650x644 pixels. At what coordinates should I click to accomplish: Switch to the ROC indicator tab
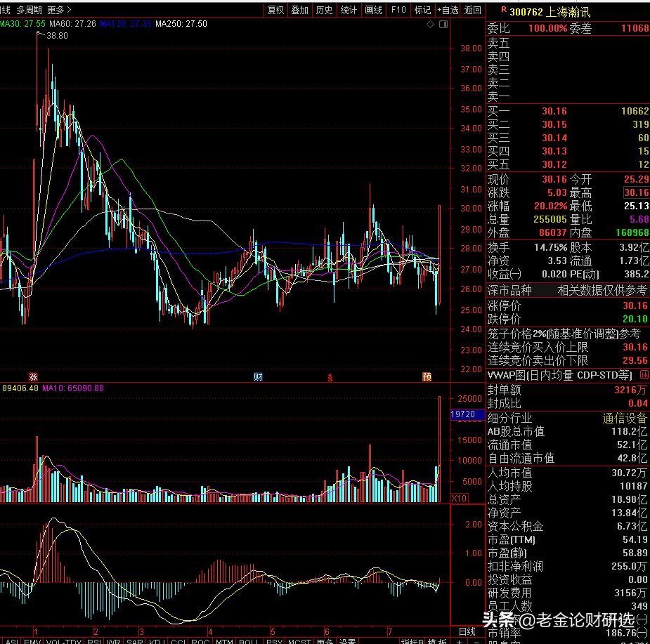click(x=200, y=640)
